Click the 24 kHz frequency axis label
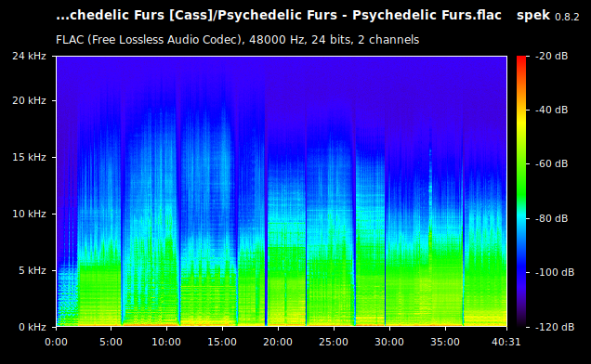Screen dimensions: 591x364 [29, 56]
